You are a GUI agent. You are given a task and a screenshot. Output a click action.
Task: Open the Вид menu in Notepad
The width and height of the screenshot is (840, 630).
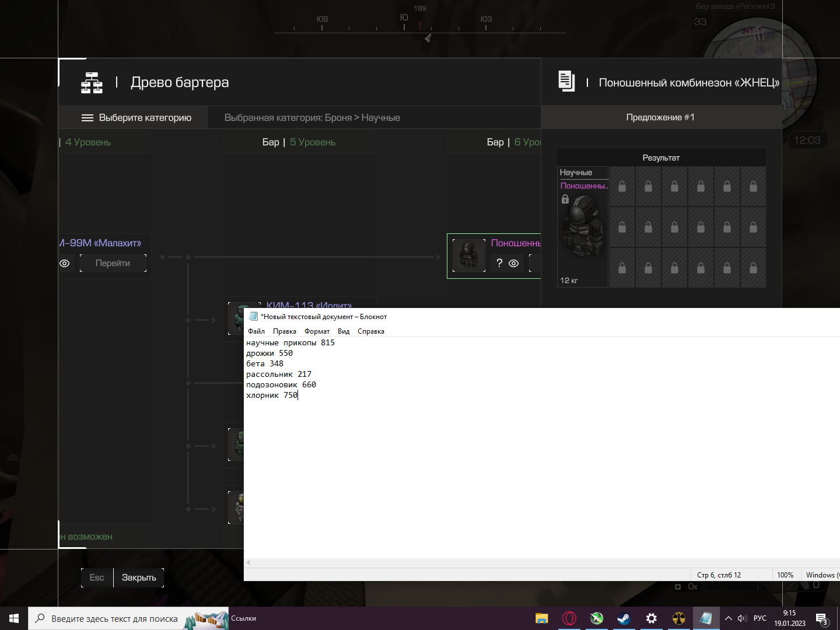click(344, 331)
